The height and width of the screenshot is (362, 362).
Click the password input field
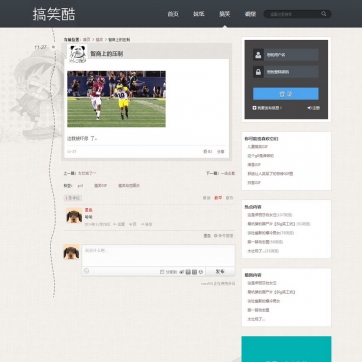[291, 72]
